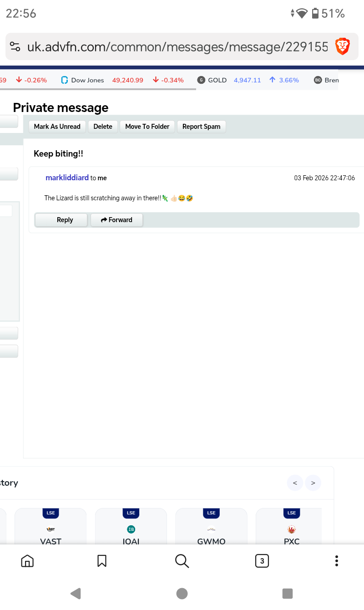Viewport: 364px width, 610px height.
Task: Click the GOLD ticker icon
Action: 201,80
